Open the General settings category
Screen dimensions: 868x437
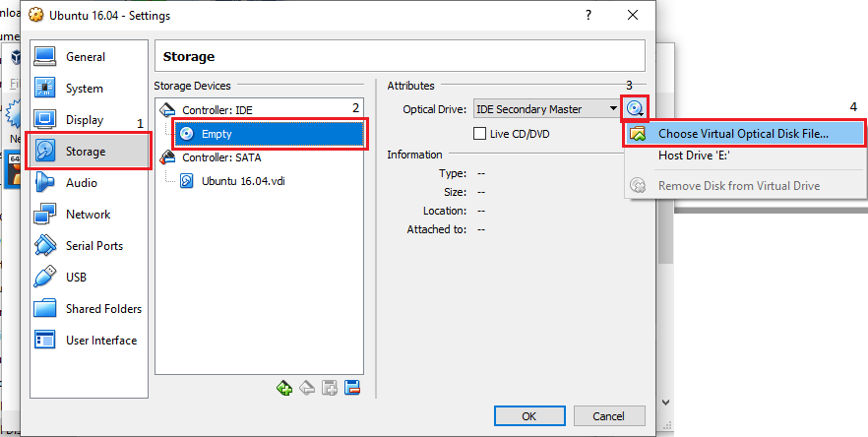[90, 56]
